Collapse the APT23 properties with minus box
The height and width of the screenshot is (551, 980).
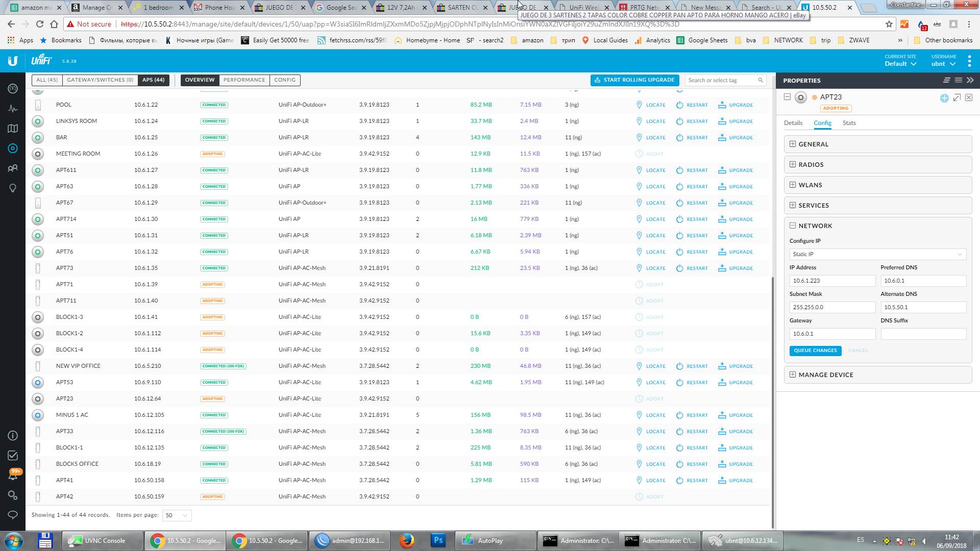(787, 97)
